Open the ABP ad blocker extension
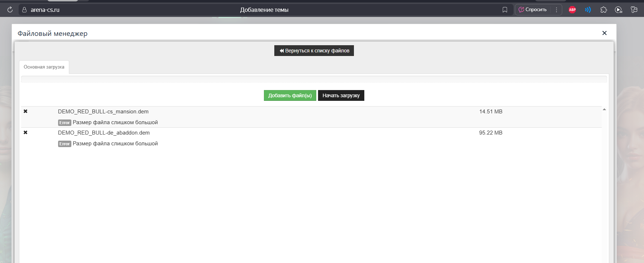The height and width of the screenshot is (263, 644). click(x=572, y=10)
